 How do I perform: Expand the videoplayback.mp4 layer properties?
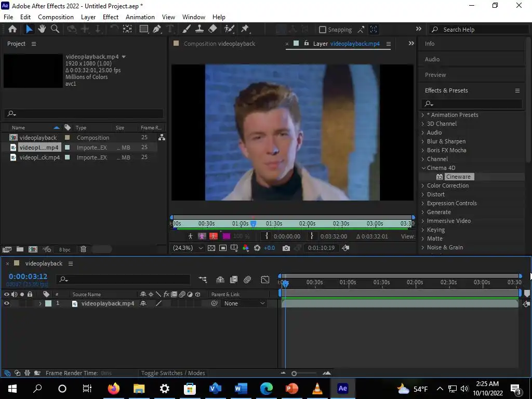40,303
